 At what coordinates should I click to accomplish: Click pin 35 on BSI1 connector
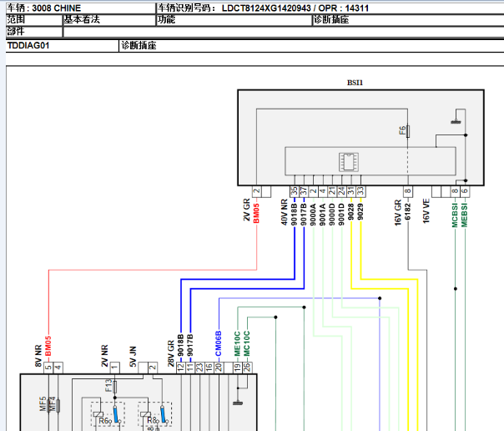(294, 192)
